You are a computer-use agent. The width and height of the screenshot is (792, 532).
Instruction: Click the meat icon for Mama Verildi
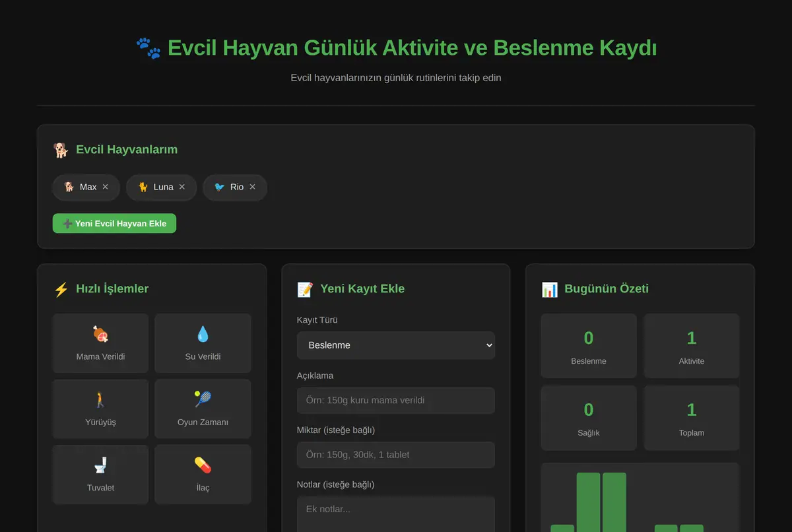100,334
